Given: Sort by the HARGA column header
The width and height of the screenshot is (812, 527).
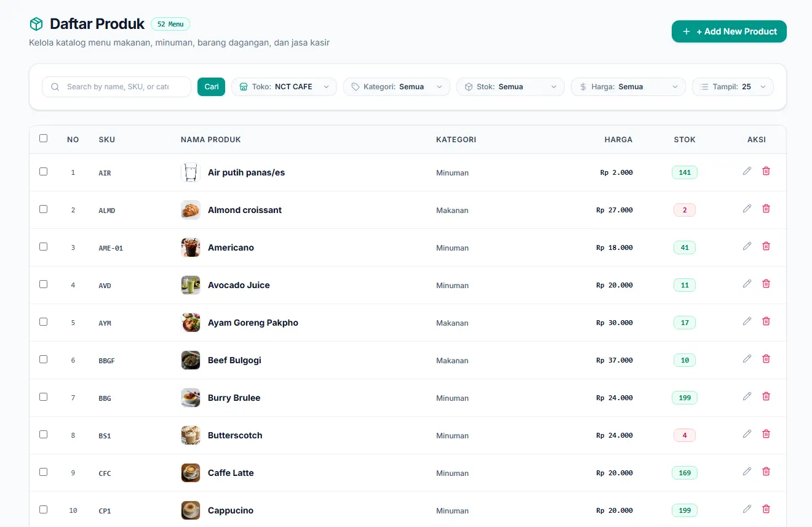Looking at the screenshot, I should coord(618,140).
